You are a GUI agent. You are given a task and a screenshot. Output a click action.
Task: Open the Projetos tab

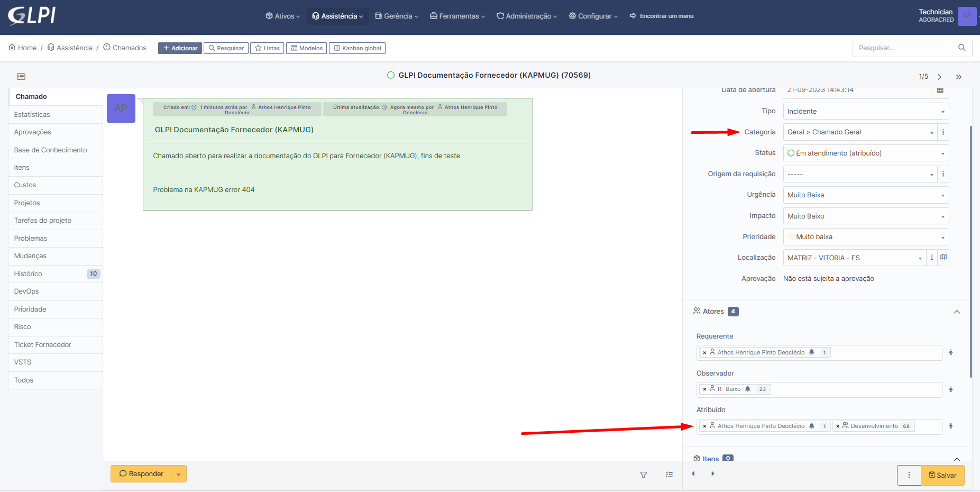coord(56,203)
